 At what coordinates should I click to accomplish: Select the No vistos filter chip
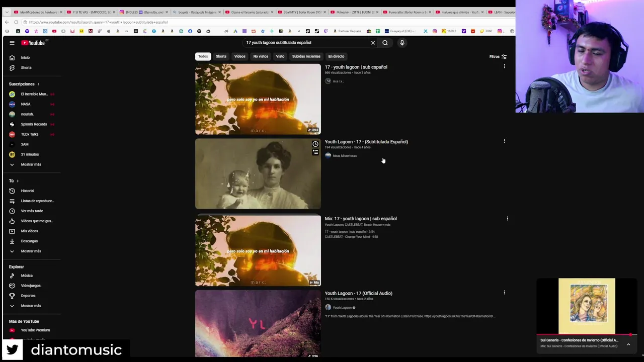[x=261, y=56]
